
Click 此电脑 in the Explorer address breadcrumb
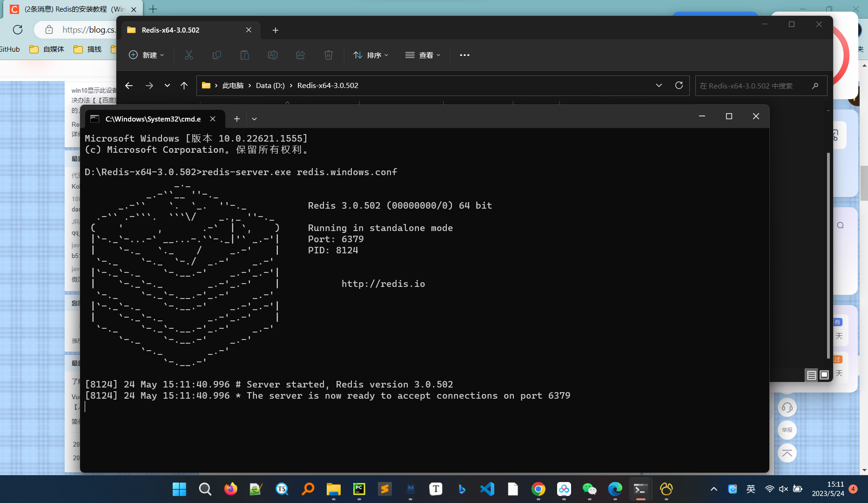click(x=233, y=86)
